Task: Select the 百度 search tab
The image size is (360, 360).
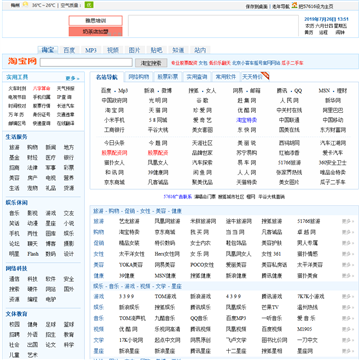Action: click(x=69, y=50)
